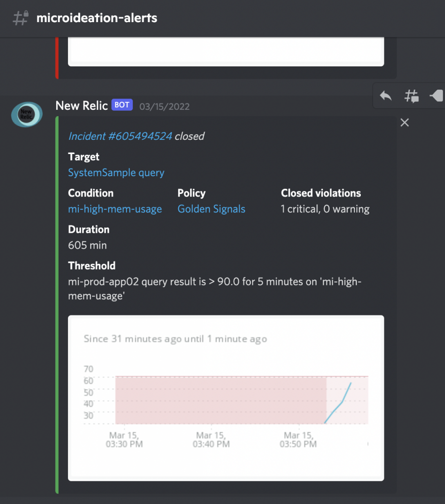Open the memory usage chart image
The width and height of the screenshot is (445, 504).
pos(226,398)
